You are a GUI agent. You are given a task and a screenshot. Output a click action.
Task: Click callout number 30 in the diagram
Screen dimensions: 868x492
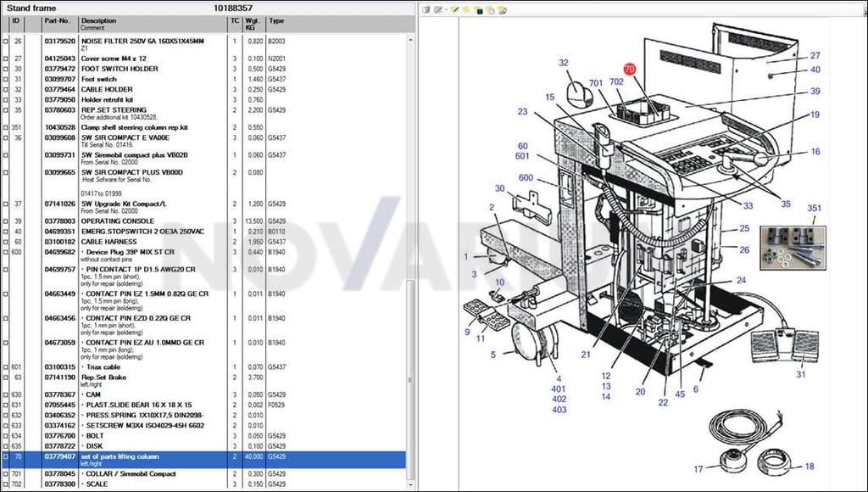tap(499, 188)
